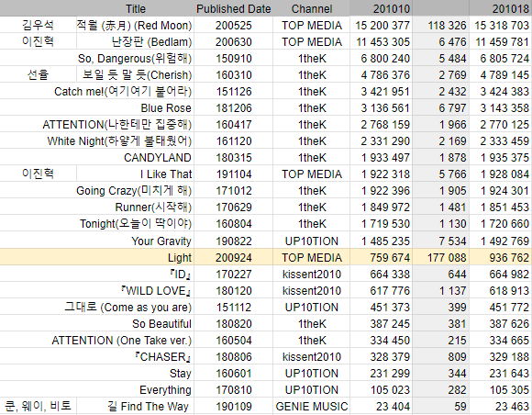The width and height of the screenshot is (532, 415).
Task: Select the '201018' column header
Action: [511, 9]
